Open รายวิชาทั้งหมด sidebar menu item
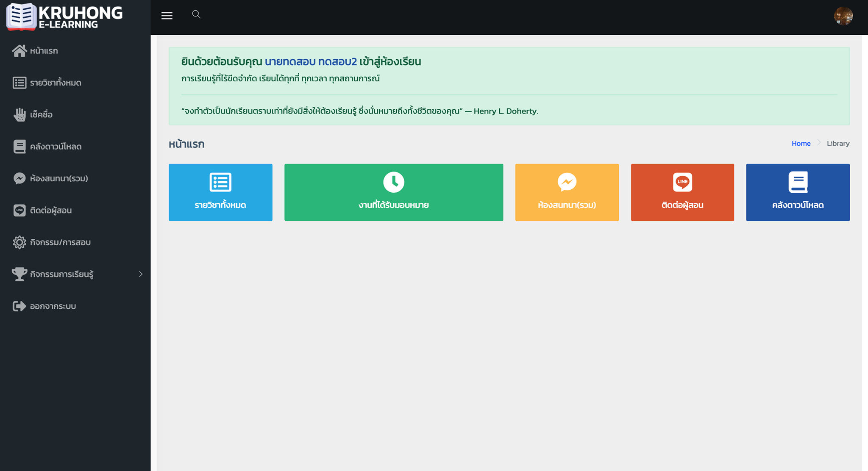Image resolution: width=868 pixels, height=471 pixels. (x=56, y=83)
